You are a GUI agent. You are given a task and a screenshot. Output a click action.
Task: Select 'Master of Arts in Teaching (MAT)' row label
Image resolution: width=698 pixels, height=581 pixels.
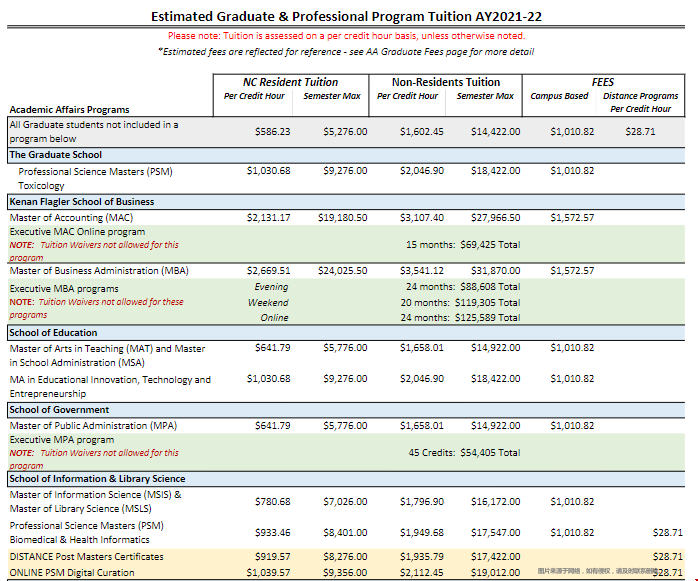[x=107, y=356]
